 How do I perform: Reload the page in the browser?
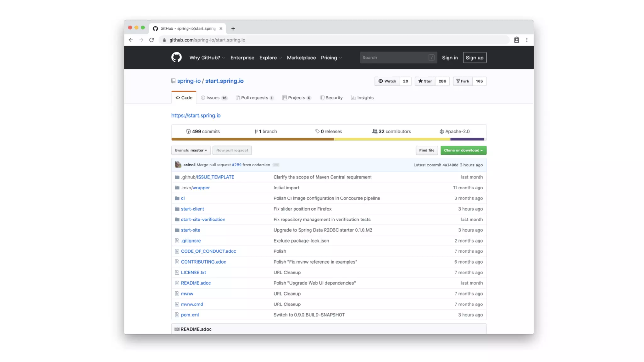pyautogui.click(x=152, y=40)
